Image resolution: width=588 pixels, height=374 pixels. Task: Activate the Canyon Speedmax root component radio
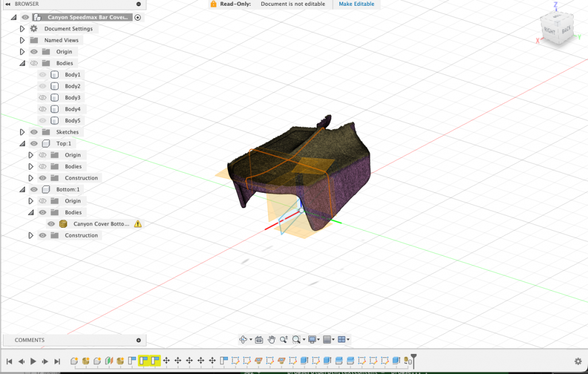pos(137,17)
